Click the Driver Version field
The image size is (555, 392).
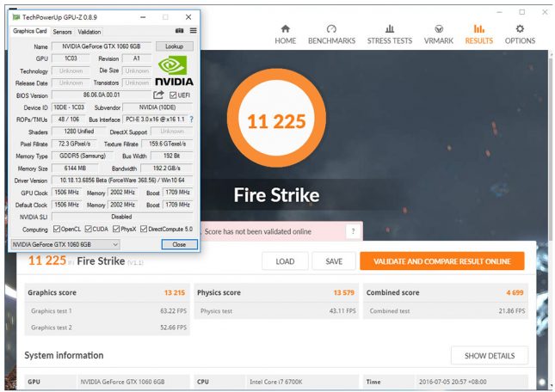122,181
